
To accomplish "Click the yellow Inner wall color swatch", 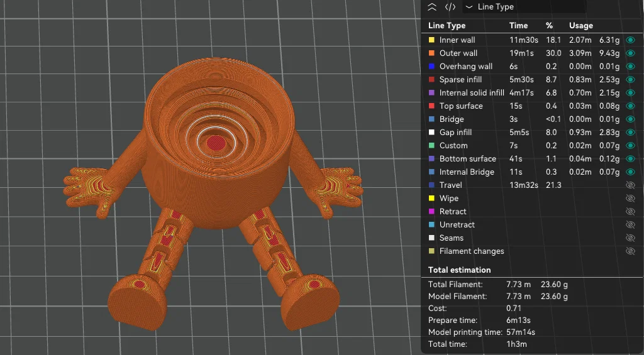I will click(431, 40).
